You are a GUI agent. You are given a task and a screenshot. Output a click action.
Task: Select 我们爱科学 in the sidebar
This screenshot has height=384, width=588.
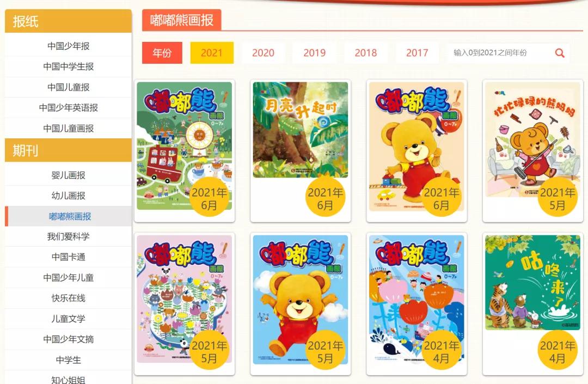(x=68, y=236)
